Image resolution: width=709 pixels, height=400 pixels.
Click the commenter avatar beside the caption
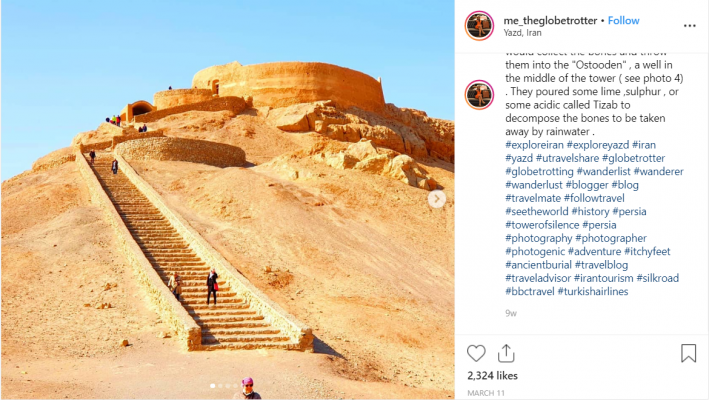pos(479,95)
